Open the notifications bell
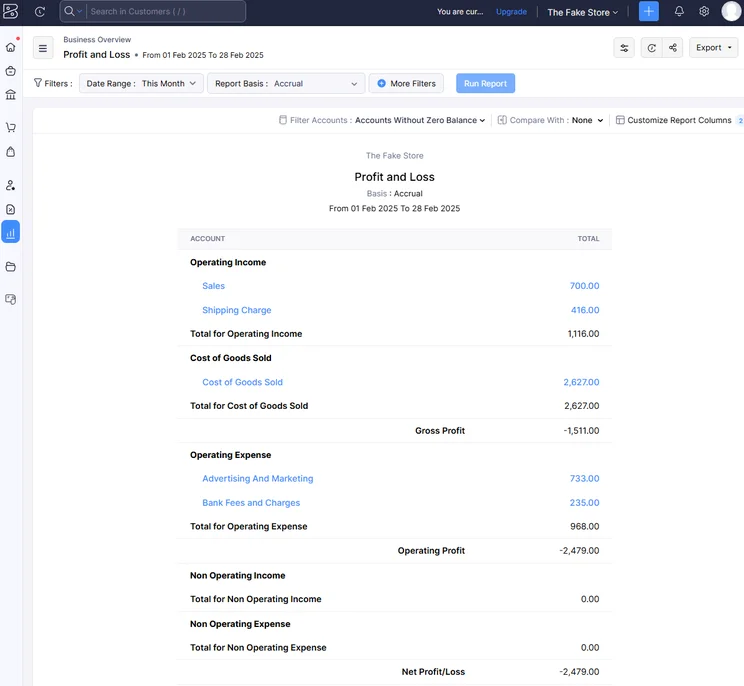Screen dimensions: 744x686 tap(679, 11)
